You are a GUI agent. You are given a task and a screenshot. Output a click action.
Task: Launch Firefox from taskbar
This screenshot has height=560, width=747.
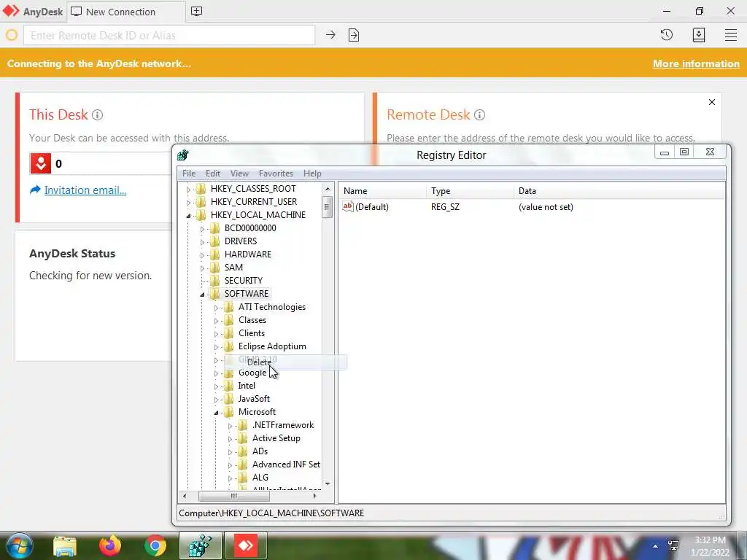(x=109, y=545)
